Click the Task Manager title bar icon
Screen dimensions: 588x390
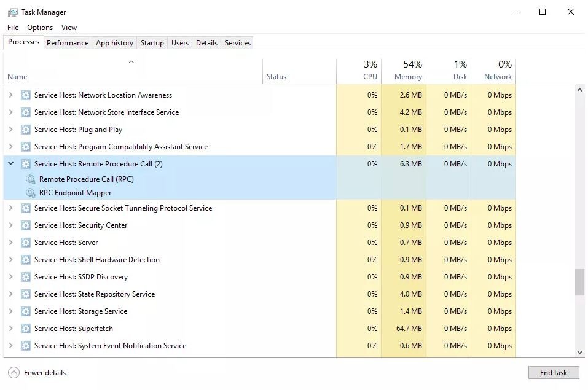tap(12, 12)
